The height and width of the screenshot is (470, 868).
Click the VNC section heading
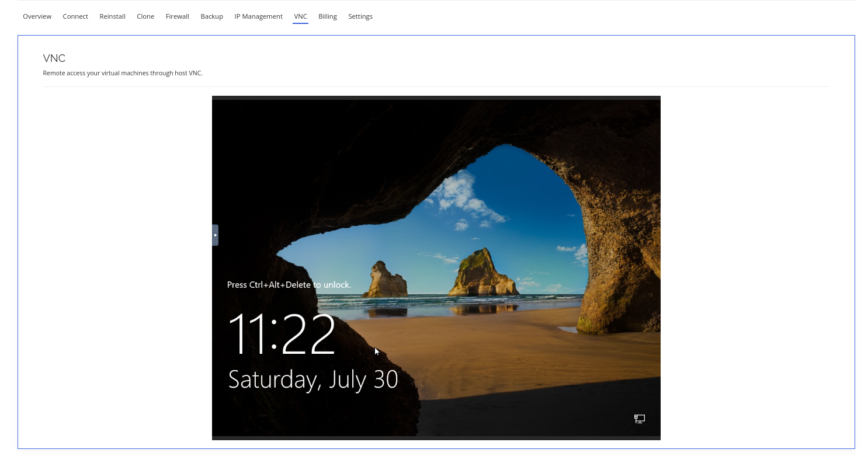54,58
